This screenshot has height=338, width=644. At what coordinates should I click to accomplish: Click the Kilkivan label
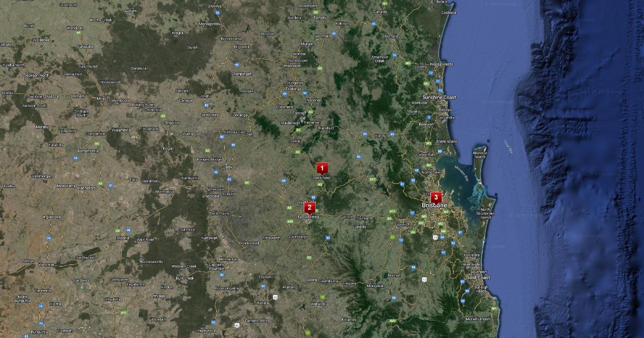tap(342, 23)
